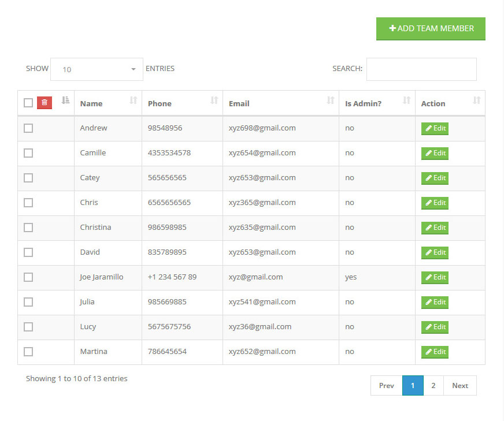Sort table by Phone column arrows

[x=214, y=100]
